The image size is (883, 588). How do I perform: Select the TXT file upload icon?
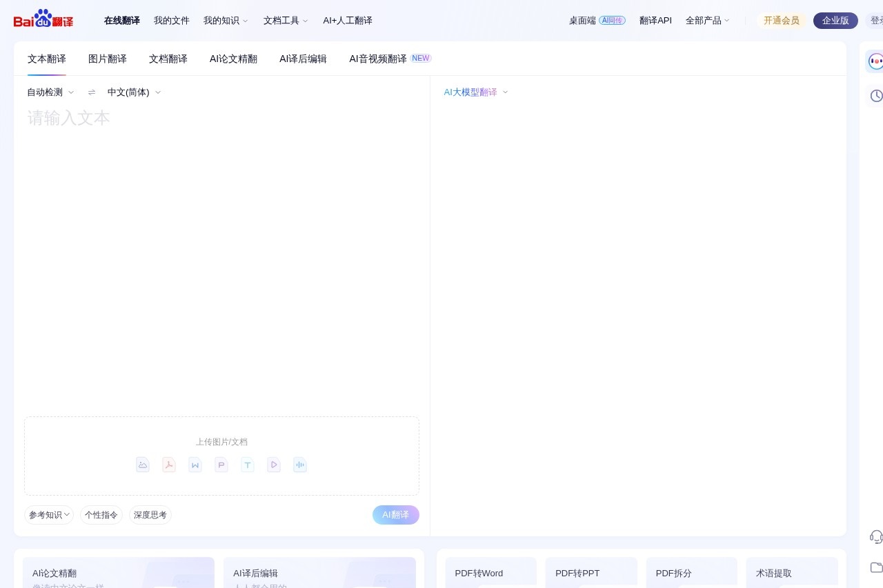(248, 465)
